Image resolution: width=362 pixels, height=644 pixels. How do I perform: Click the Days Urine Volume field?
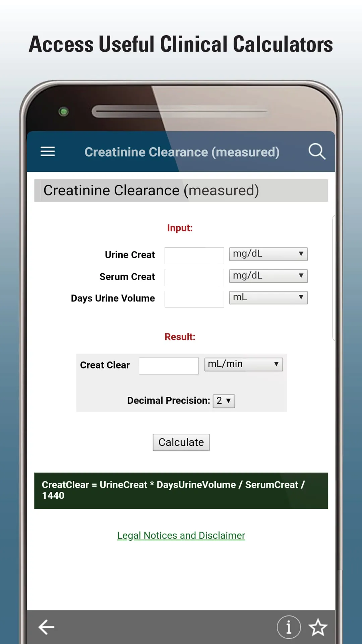coord(194,299)
